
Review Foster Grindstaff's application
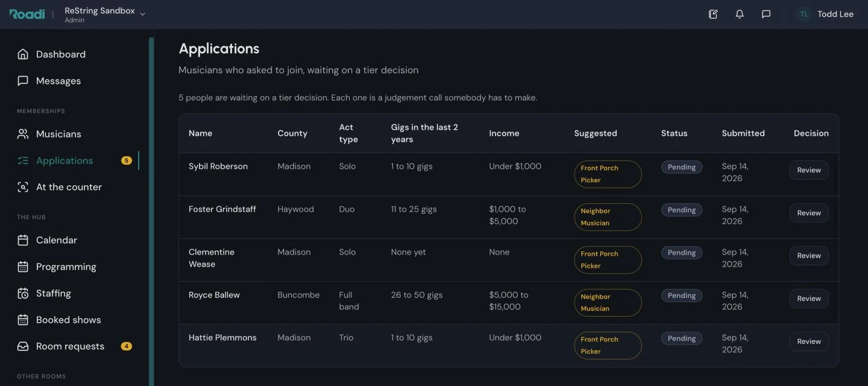809,213
